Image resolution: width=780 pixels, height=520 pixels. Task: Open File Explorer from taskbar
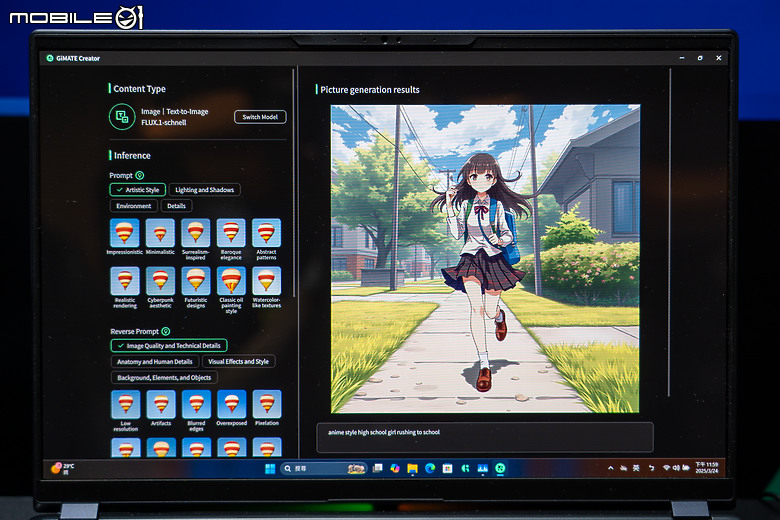[412, 469]
